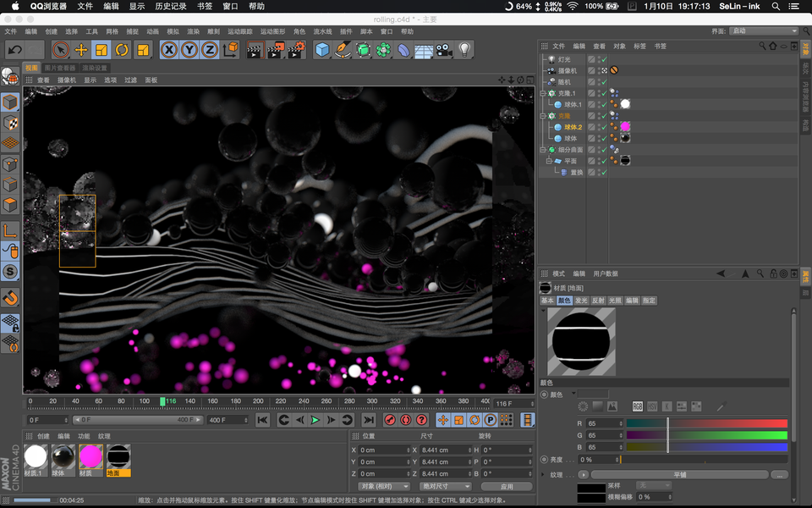Click the lock icon in attribute manager
Screen dimensions: 812x508
[772, 273]
